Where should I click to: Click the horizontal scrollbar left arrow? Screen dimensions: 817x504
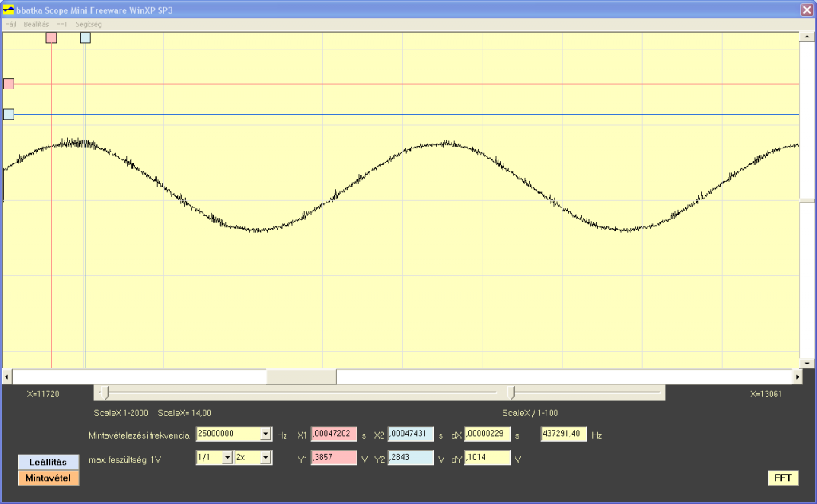click(7, 376)
